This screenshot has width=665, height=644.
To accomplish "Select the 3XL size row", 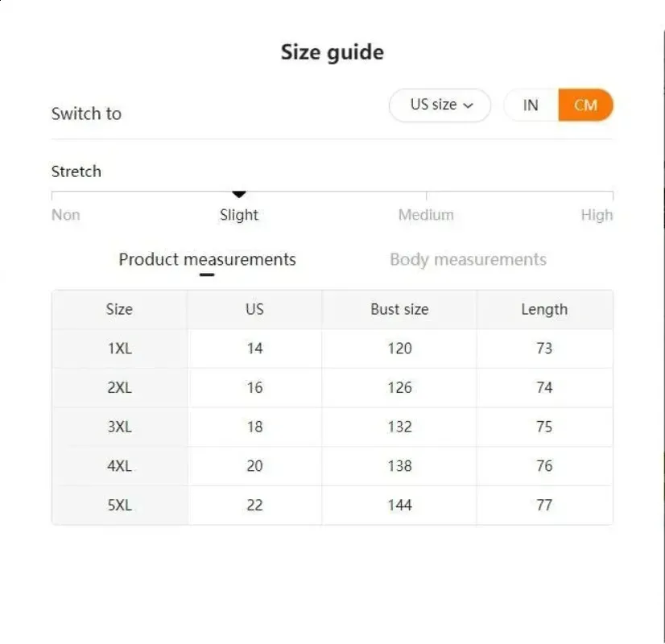I will [119, 427].
